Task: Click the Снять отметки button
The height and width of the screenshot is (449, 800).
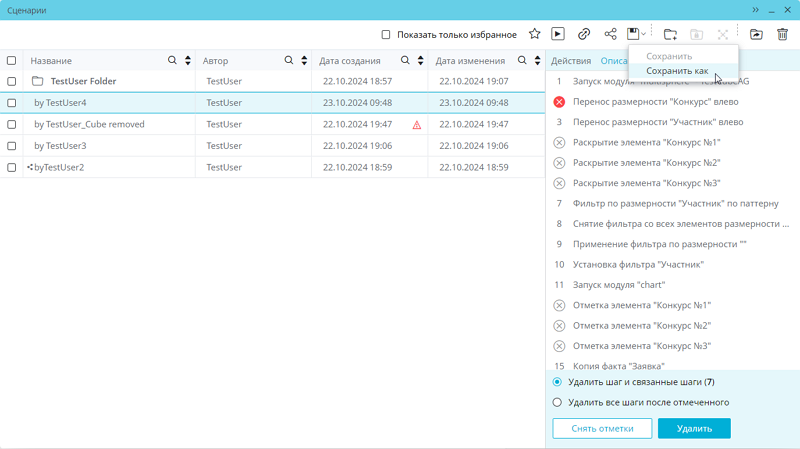Action: coord(602,428)
